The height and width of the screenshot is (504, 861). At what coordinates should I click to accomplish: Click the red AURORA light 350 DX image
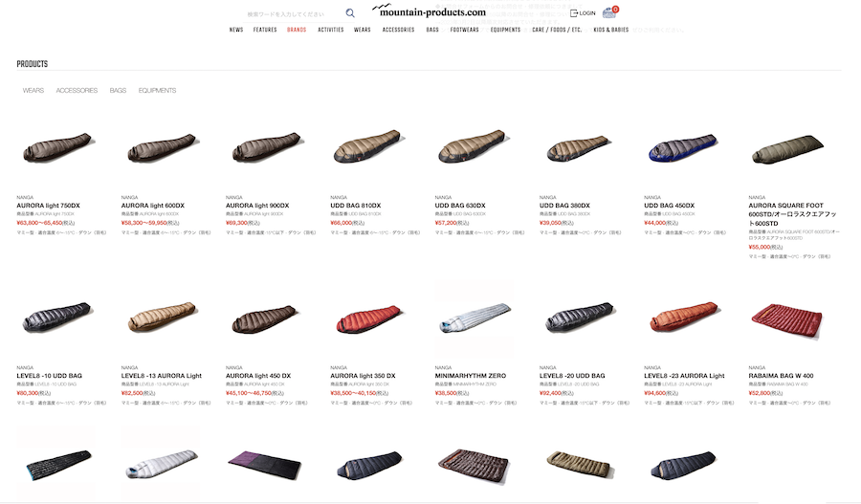point(369,318)
